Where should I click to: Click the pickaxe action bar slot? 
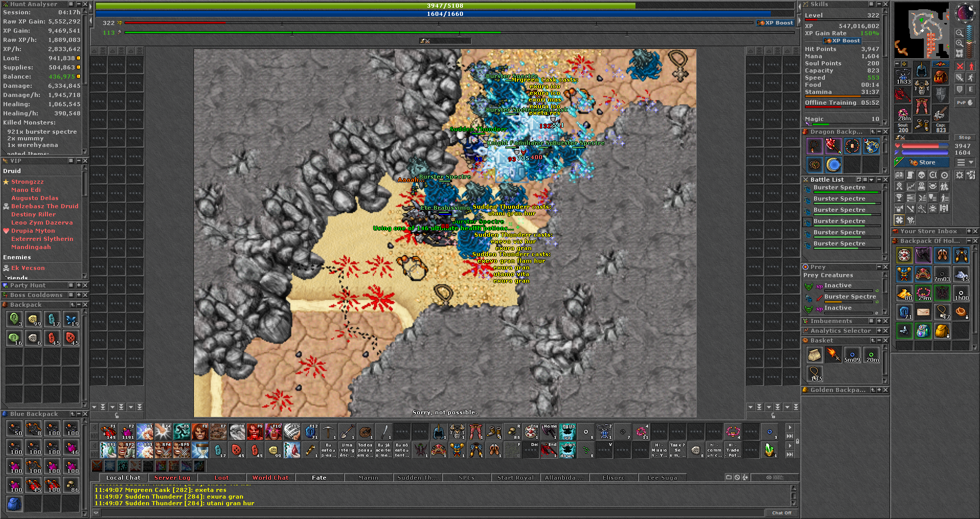coord(328,432)
